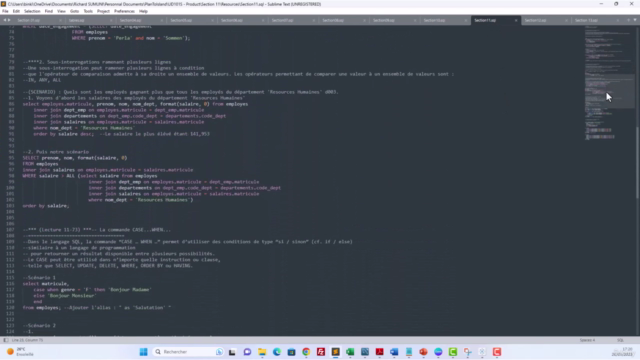Open the red C recorder taskbar icon
The height and width of the screenshot is (360, 640).
pyautogui.click(x=497, y=352)
